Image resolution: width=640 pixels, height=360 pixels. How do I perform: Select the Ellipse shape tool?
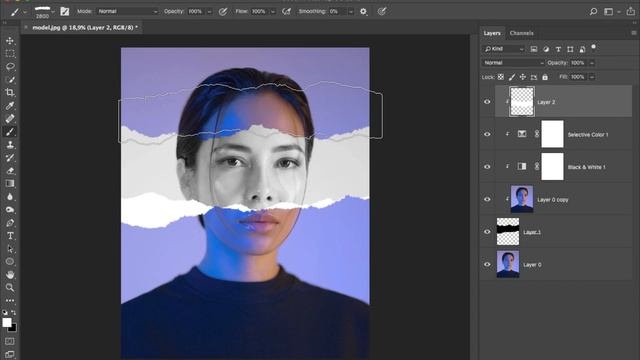10,262
